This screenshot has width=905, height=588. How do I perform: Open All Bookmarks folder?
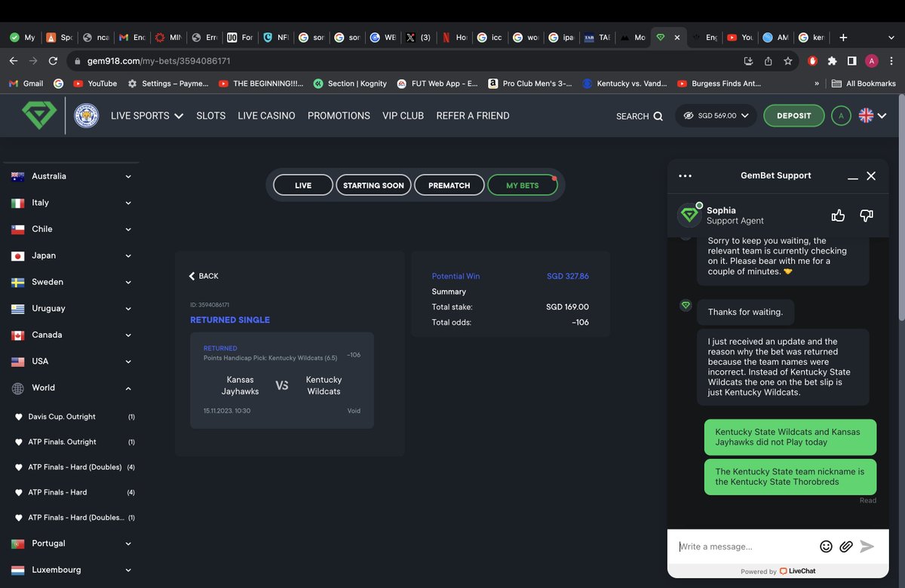tap(864, 84)
